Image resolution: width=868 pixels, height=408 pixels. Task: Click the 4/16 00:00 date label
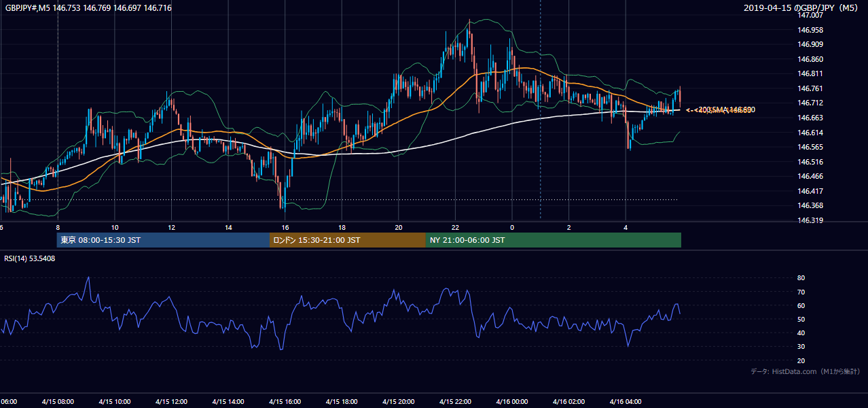coord(512,402)
